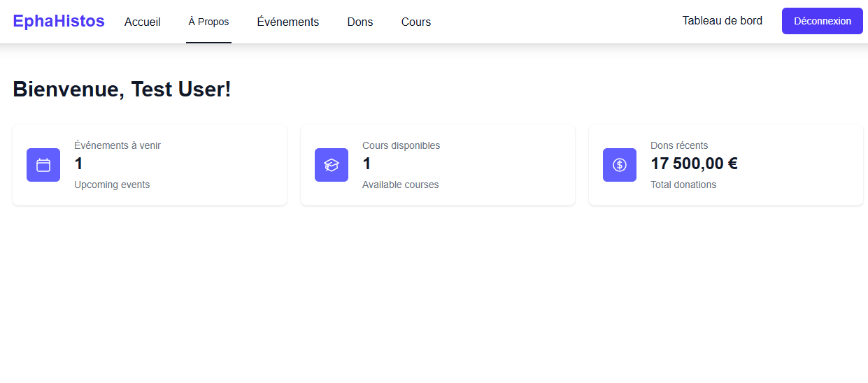Click the 17 500,00 € amount
This screenshot has width=868, height=383.
[x=694, y=164]
